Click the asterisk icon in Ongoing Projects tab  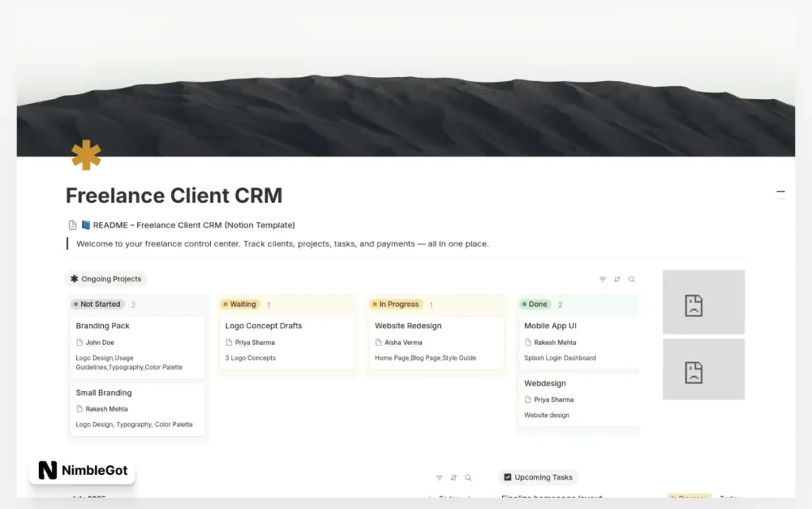pyautogui.click(x=74, y=278)
